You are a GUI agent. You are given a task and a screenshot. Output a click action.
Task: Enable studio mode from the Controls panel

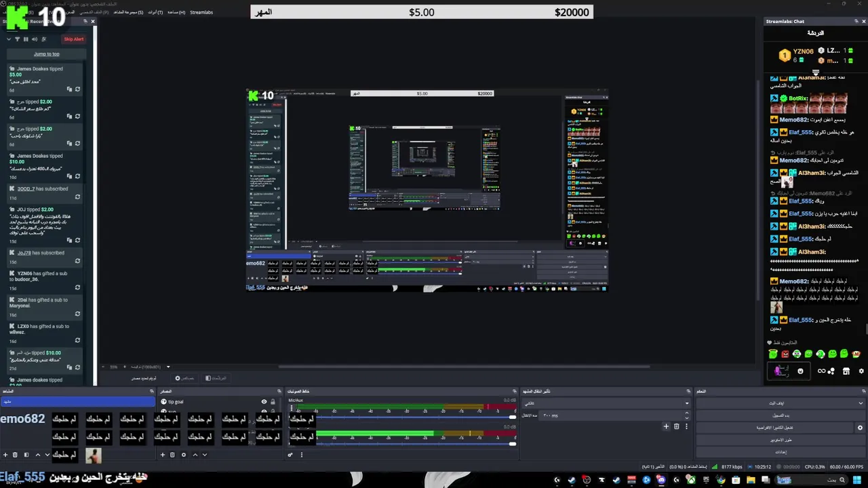781,440
